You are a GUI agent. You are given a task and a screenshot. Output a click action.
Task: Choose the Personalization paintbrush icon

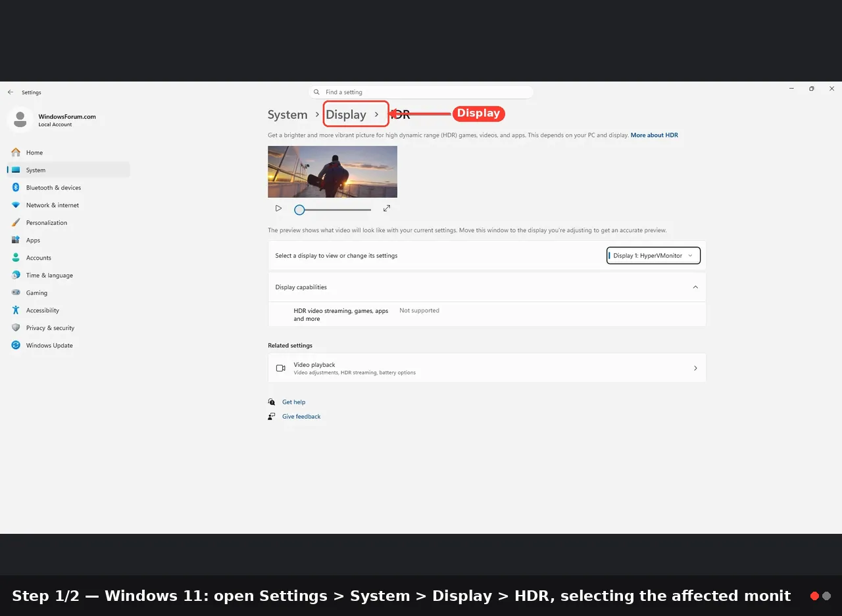(16, 223)
